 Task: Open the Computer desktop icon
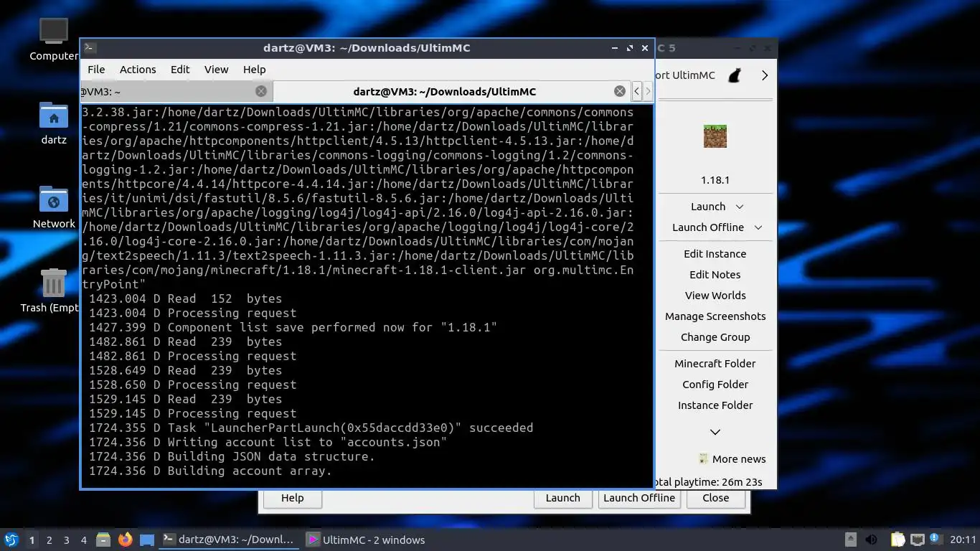[x=53, y=32]
